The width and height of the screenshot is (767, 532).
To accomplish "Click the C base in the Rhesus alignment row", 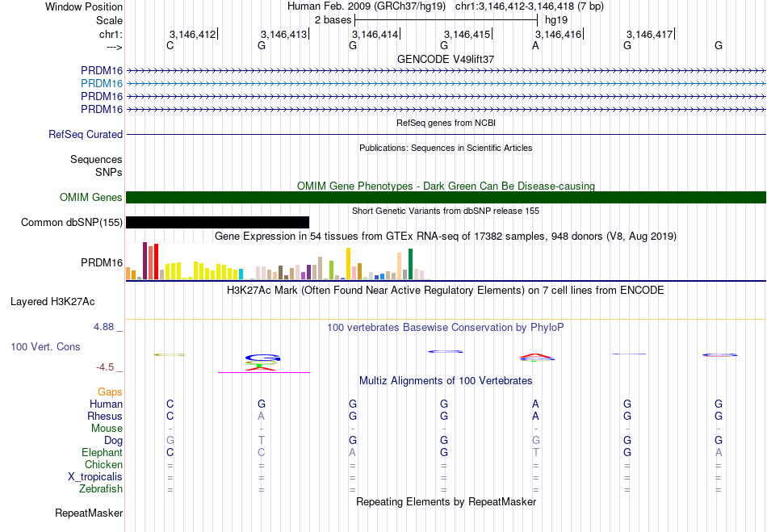I will (170, 417).
